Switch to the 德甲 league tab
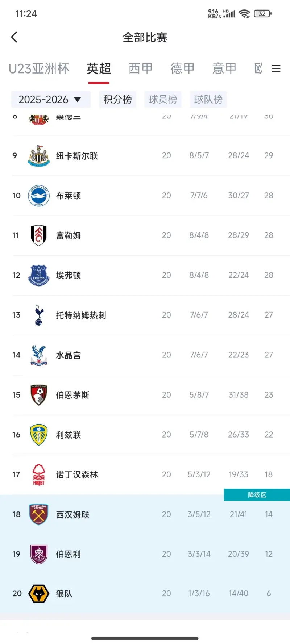Screen dimensions: 290x644 pyautogui.click(x=182, y=68)
